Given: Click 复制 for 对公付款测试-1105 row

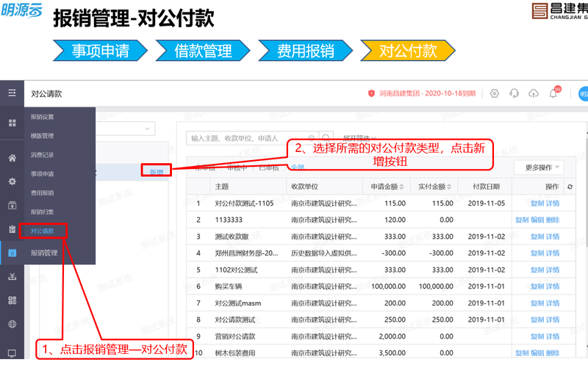Looking at the screenshot, I should [x=537, y=203].
